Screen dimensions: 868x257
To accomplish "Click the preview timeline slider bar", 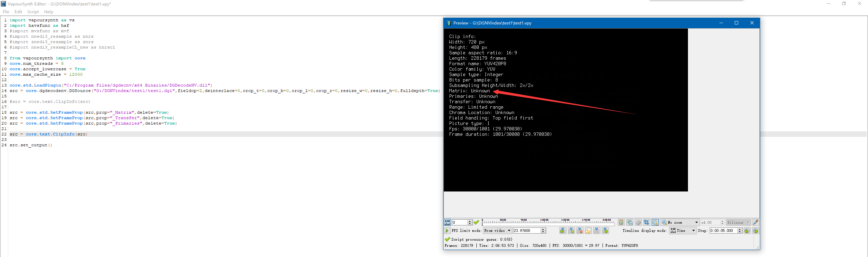I will [548, 224].
